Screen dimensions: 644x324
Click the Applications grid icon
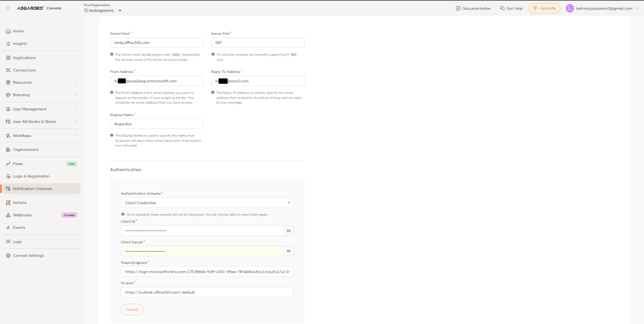click(x=8, y=58)
